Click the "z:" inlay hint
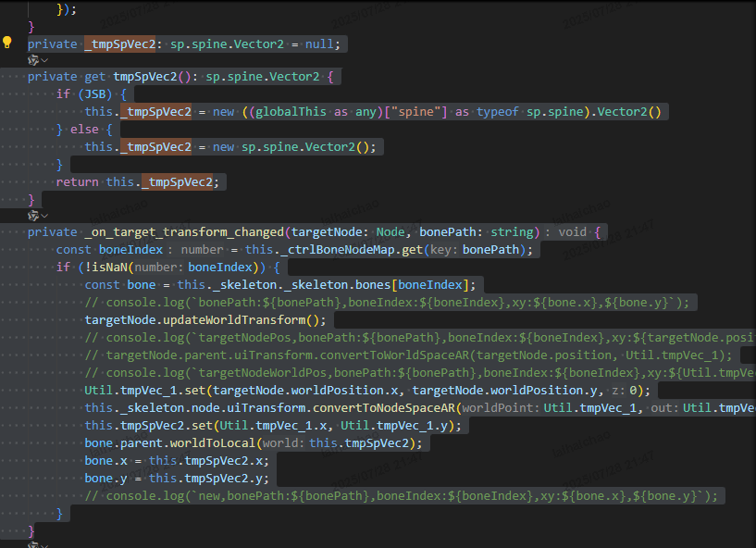The image size is (756, 548). click(619, 391)
